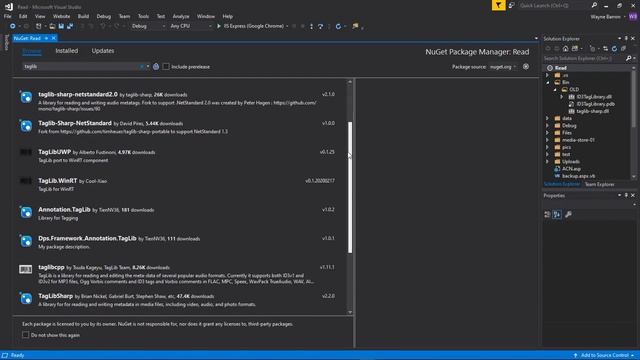Screen dimensions: 640x360
Task: Click the Save All toolbar icon
Action: pyautogui.click(x=70, y=26)
